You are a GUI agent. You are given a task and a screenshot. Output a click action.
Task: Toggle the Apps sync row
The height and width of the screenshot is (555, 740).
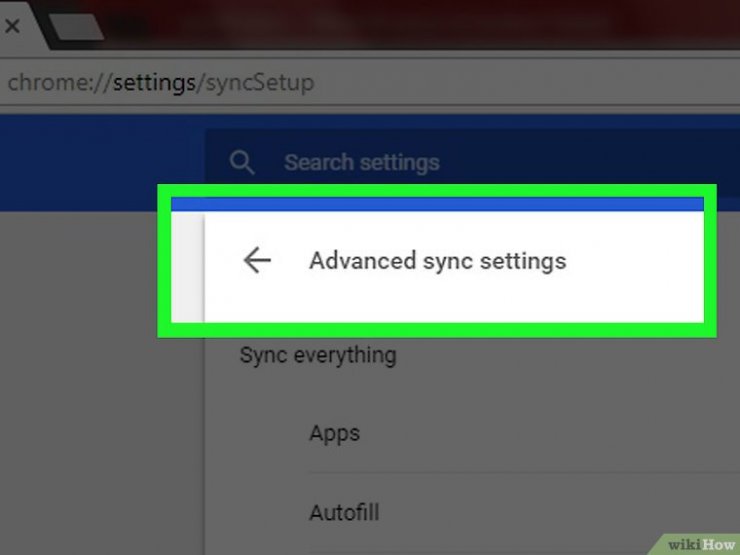(x=334, y=433)
